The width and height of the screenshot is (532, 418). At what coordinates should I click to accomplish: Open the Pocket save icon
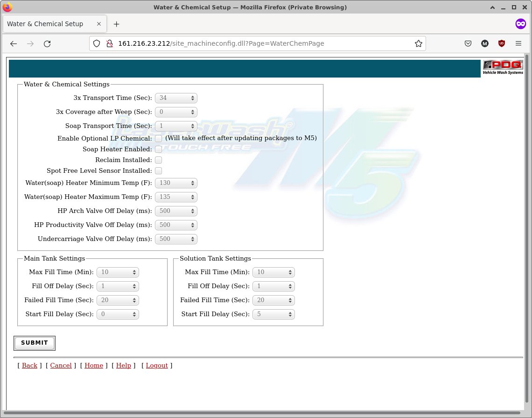tap(468, 43)
